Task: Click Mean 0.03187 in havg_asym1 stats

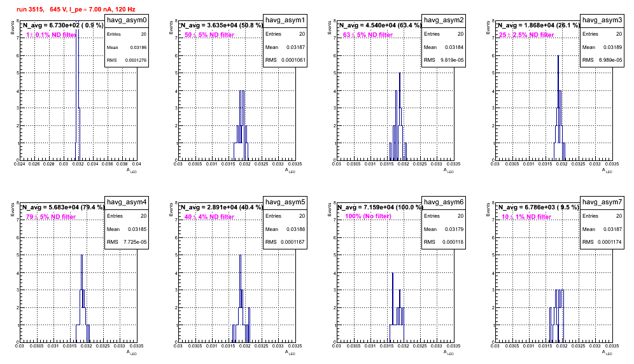Action: 285,47
